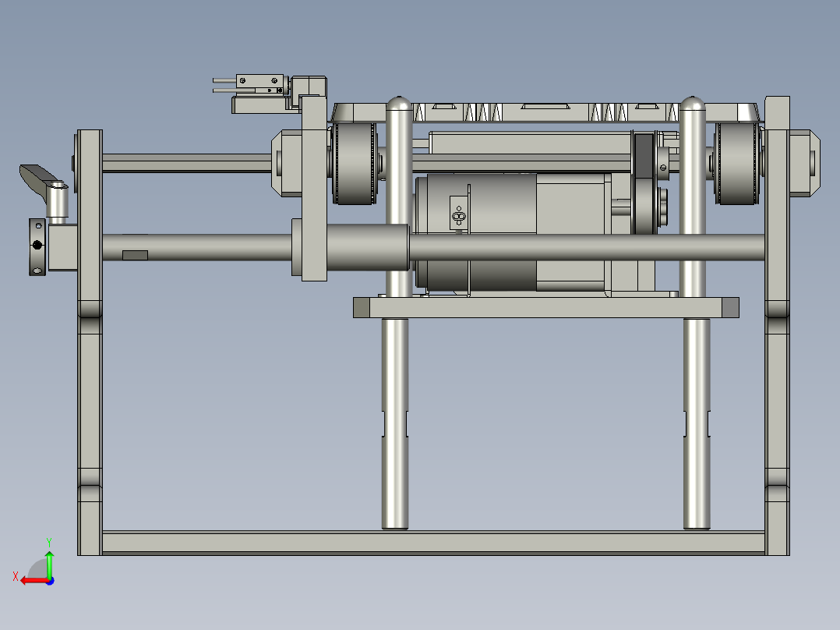Select the shaft collar clamp with black hole
840x630 pixels.
point(37,246)
